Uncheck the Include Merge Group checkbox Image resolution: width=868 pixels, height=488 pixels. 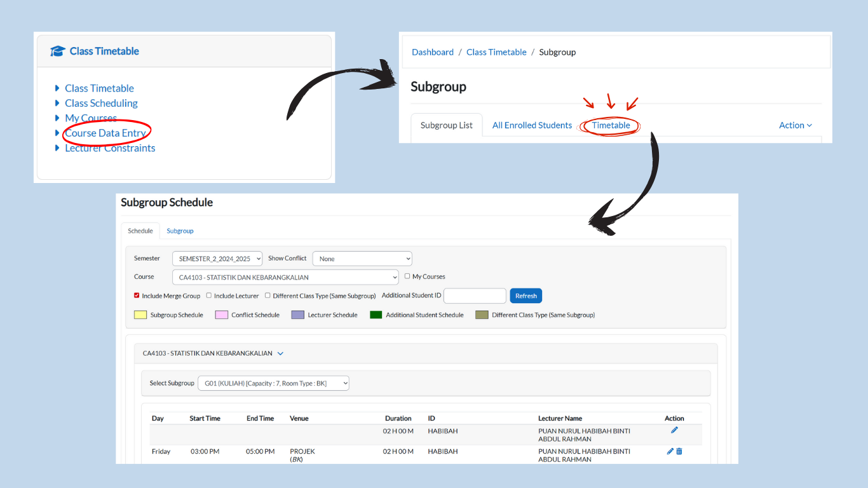137,295
